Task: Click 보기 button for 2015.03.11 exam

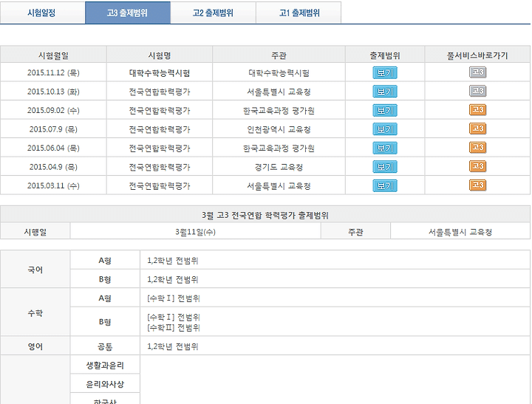Action: click(x=385, y=185)
